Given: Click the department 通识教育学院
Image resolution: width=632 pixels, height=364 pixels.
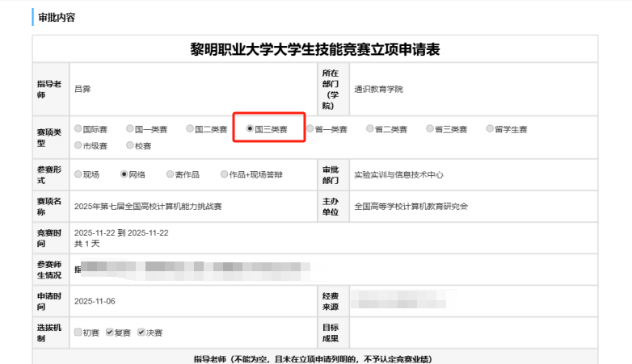Looking at the screenshot, I should [378, 89].
